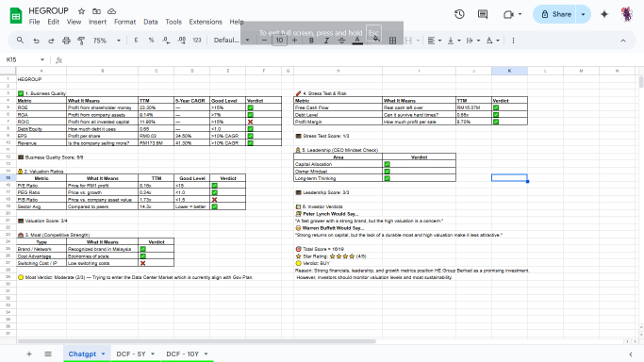
Task: Open more toolbar options three dots
Action: tap(513, 41)
